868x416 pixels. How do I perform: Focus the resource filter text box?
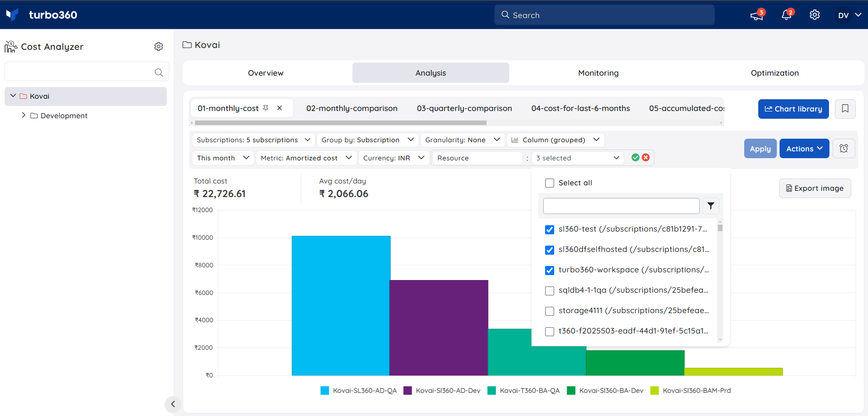point(621,206)
